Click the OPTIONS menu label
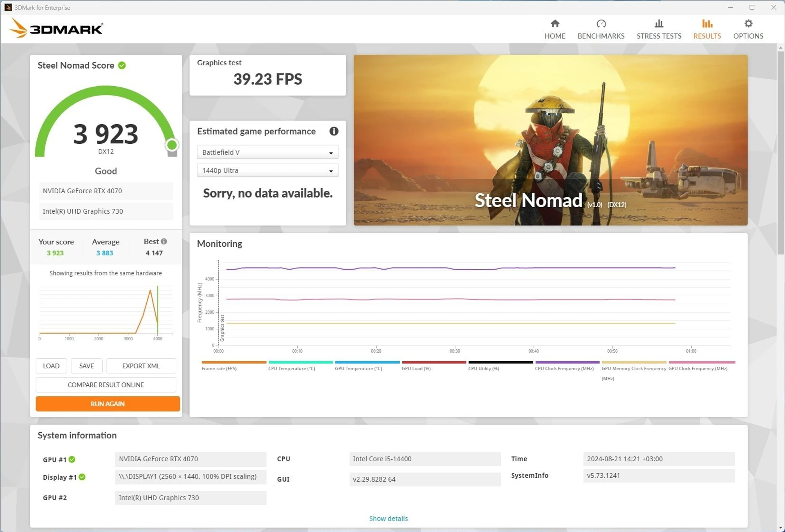 click(x=748, y=36)
